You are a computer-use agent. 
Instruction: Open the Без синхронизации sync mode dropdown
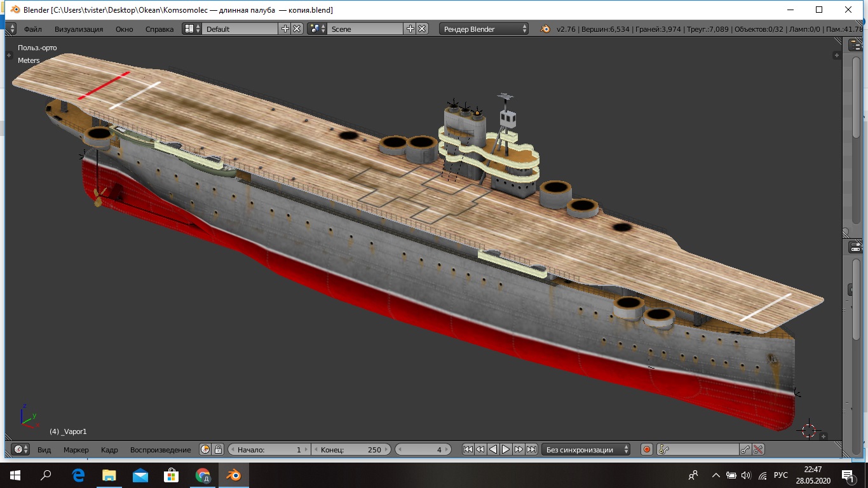click(586, 449)
